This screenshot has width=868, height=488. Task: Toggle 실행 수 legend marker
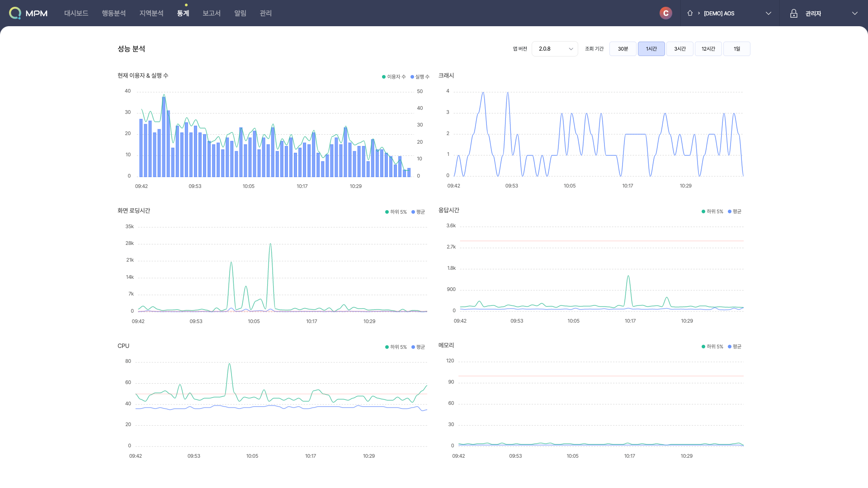(412, 77)
